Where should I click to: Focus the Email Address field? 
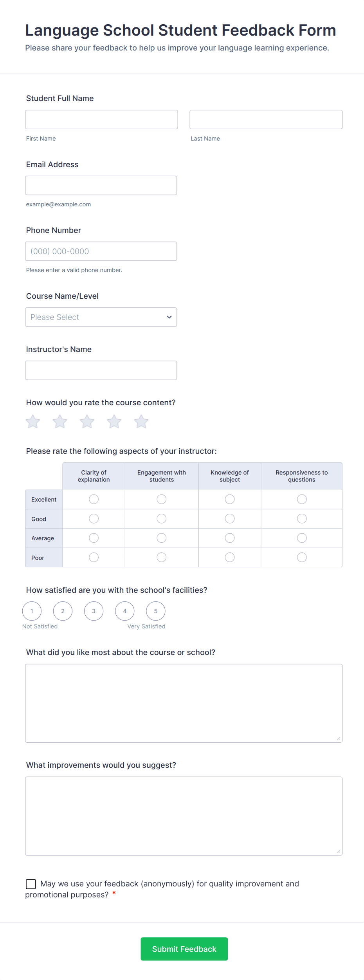(x=101, y=185)
